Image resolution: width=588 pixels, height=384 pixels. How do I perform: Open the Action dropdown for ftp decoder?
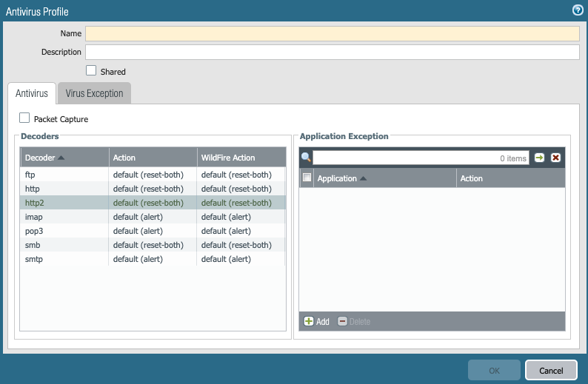(153, 175)
